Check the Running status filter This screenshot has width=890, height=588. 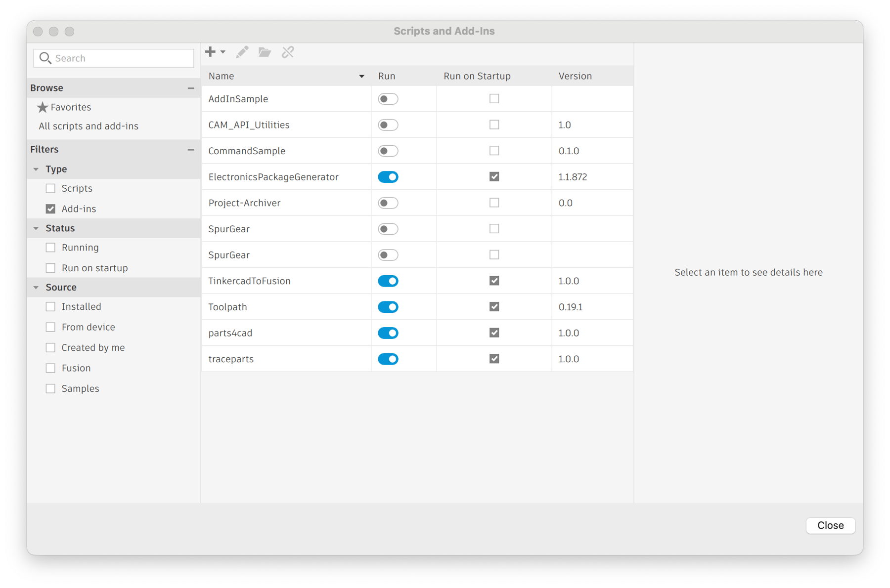tap(50, 247)
